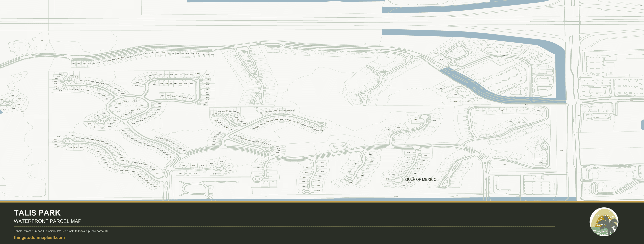Viewport: 644px width, 244px height.
Task: Select the WATERFRONT PARCEL MAP subtitle
Action: (47, 221)
